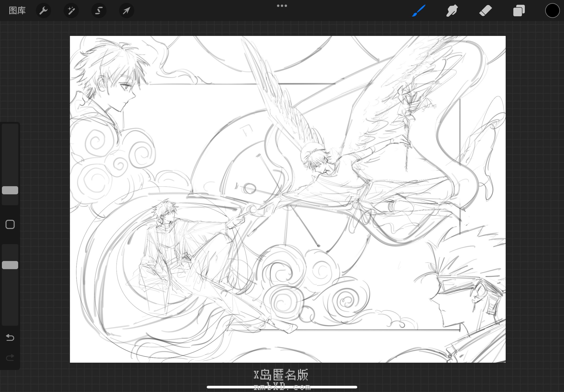Image resolution: width=564 pixels, height=392 pixels.
Task: Tap the square modify button in the sidebar
Action: [x=10, y=224]
